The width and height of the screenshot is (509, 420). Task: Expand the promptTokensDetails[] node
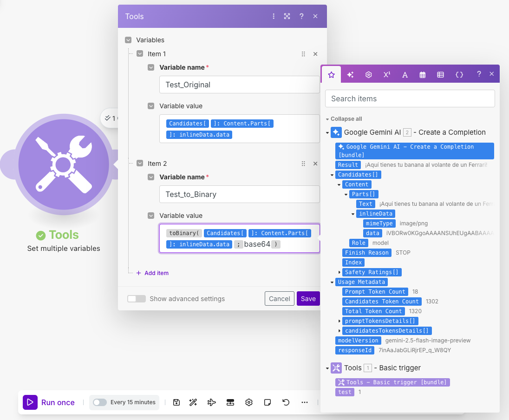(339, 321)
